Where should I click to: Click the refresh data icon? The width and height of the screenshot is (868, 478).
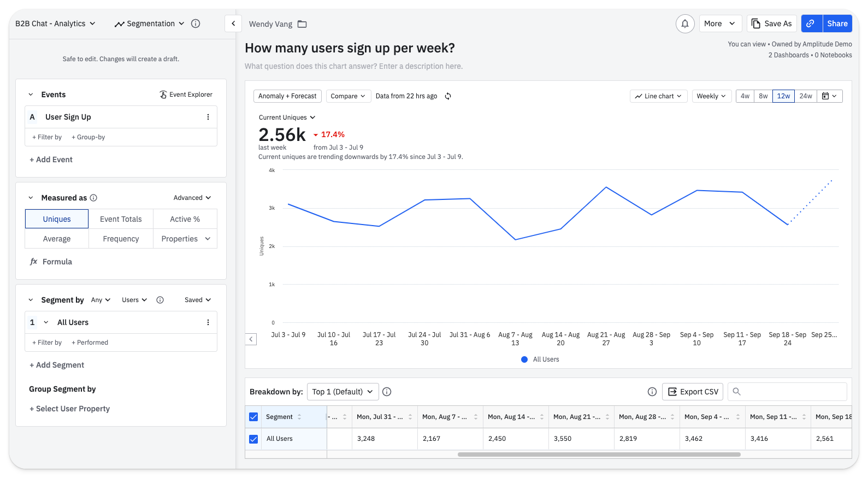[448, 96]
